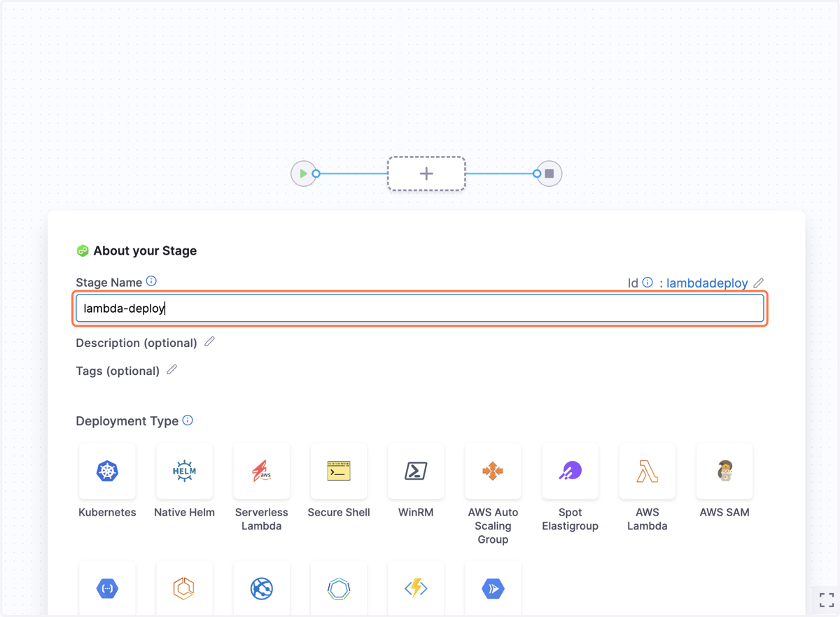Viewport: 840px width, 617px height.
Task: Open the Stage Name info tooltip
Action: tap(151, 281)
